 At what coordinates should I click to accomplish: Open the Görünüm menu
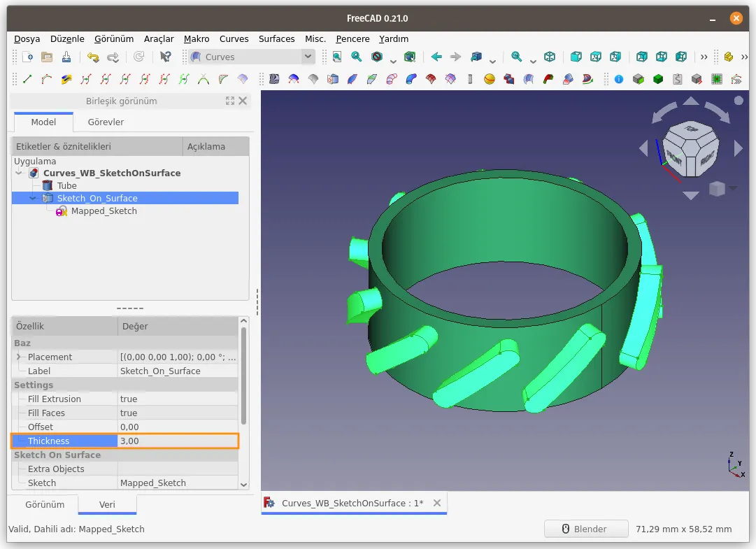coord(114,38)
